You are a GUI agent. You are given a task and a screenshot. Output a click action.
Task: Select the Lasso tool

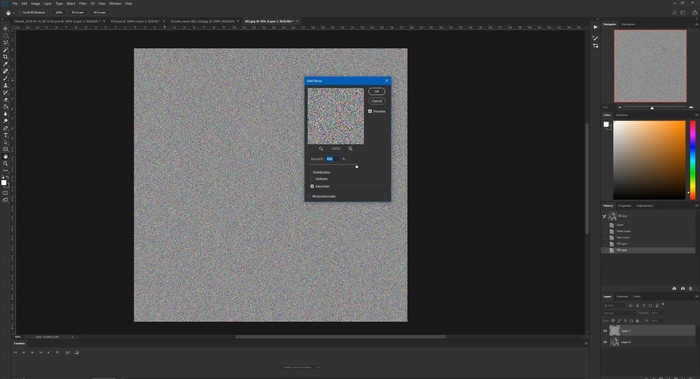coord(5,43)
